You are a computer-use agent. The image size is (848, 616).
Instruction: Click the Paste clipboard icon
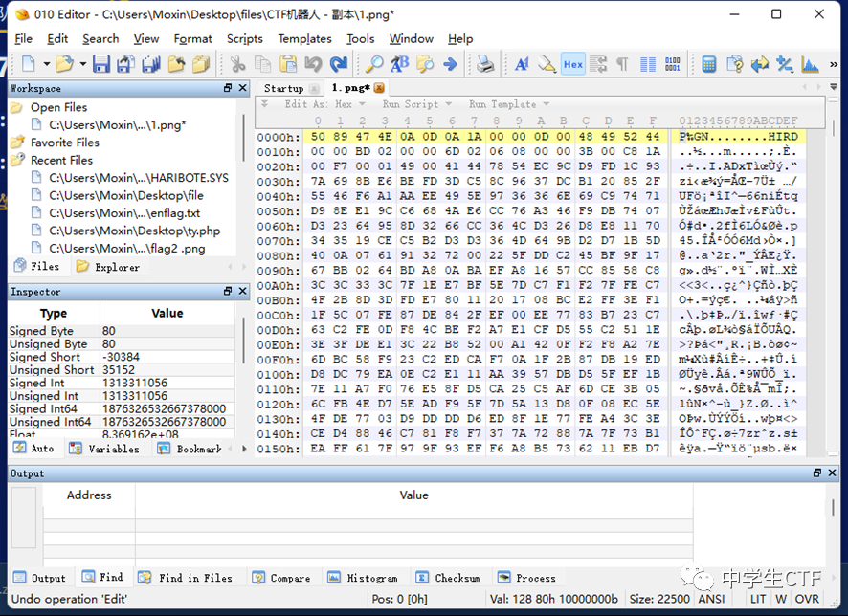click(x=288, y=64)
